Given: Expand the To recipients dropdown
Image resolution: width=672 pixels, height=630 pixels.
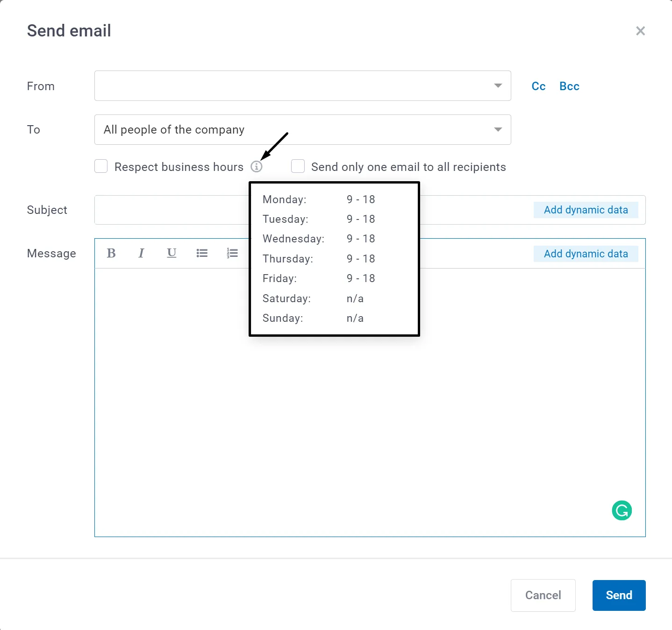Looking at the screenshot, I should (x=302, y=130).
